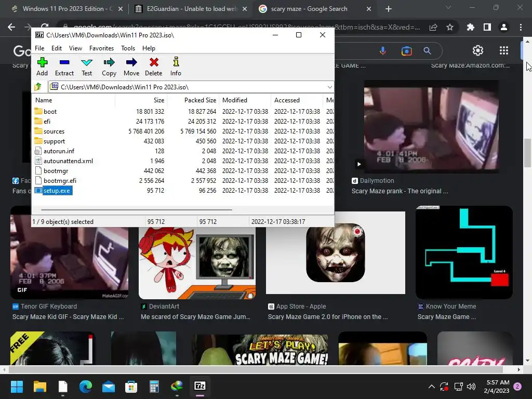Open the Edit menu in 7-Zip

[x=57, y=48]
